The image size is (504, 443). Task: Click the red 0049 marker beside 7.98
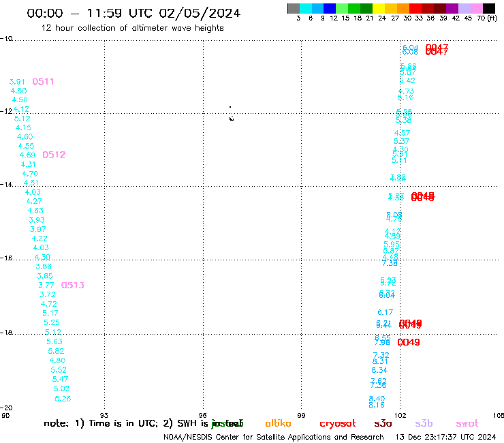(x=409, y=342)
